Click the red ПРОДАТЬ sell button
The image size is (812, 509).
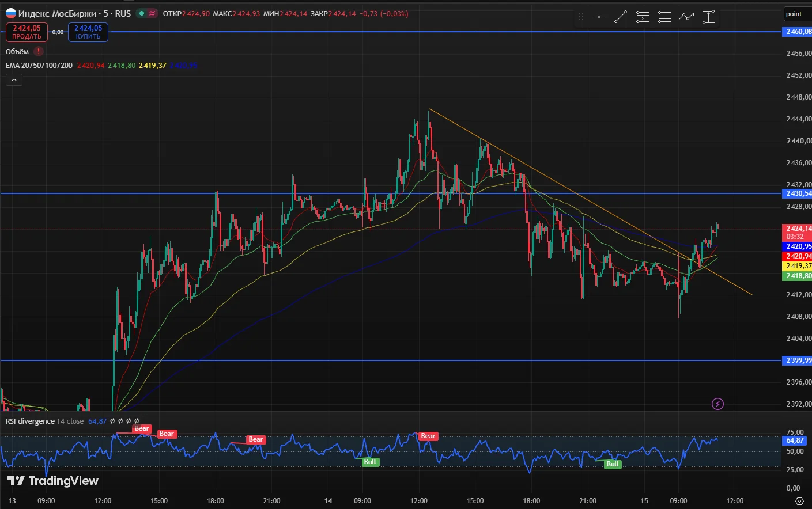pos(27,32)
